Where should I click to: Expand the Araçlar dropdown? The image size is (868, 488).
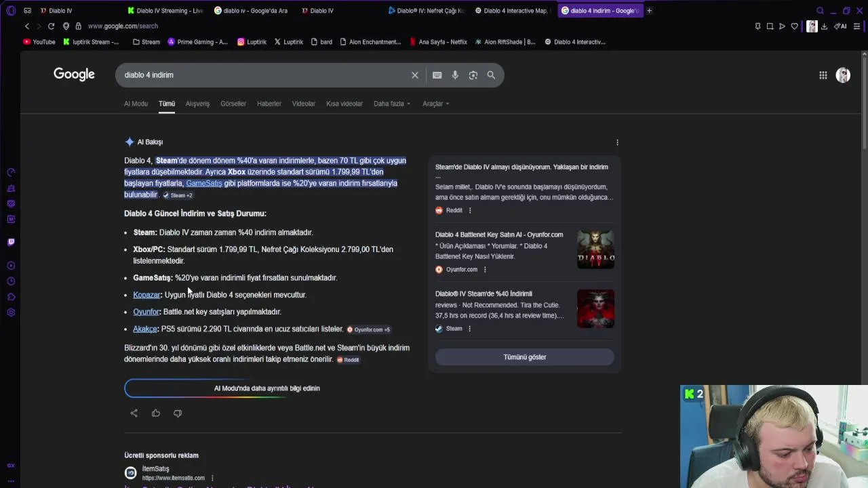click(436, 104)
